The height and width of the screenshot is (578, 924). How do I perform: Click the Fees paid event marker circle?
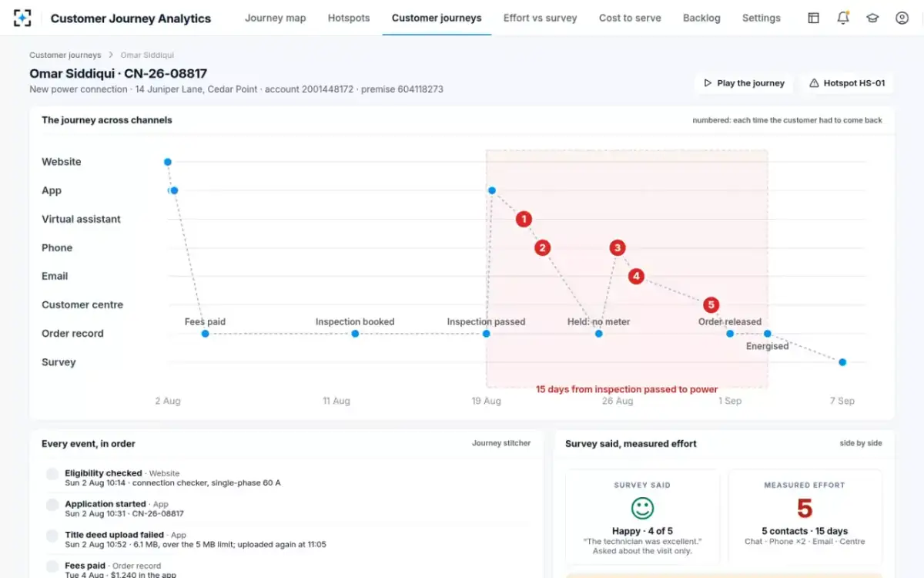[x=52, y=567]
